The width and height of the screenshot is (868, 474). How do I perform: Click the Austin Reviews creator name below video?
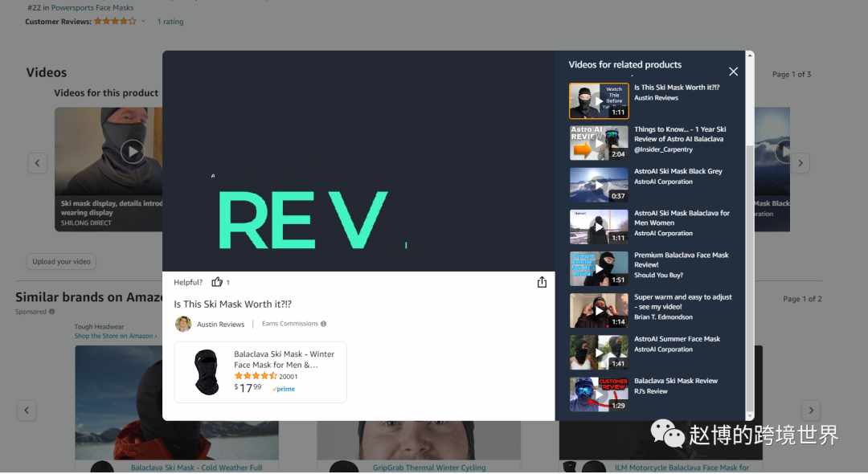tap(220, 325)
